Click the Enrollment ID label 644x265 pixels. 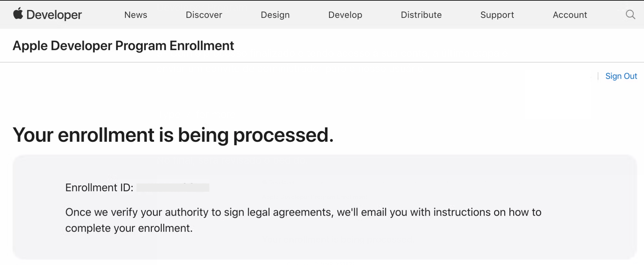(99, 188)
